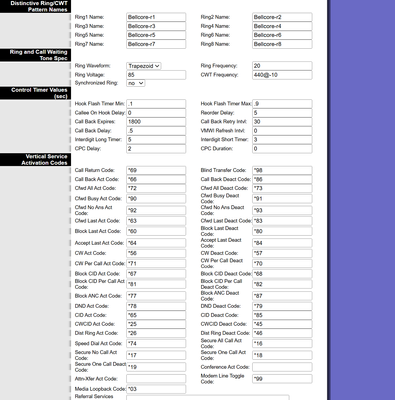395x400 pixels.
Task: Click the Block Last Deact Code field
Action: coord(282,231)
